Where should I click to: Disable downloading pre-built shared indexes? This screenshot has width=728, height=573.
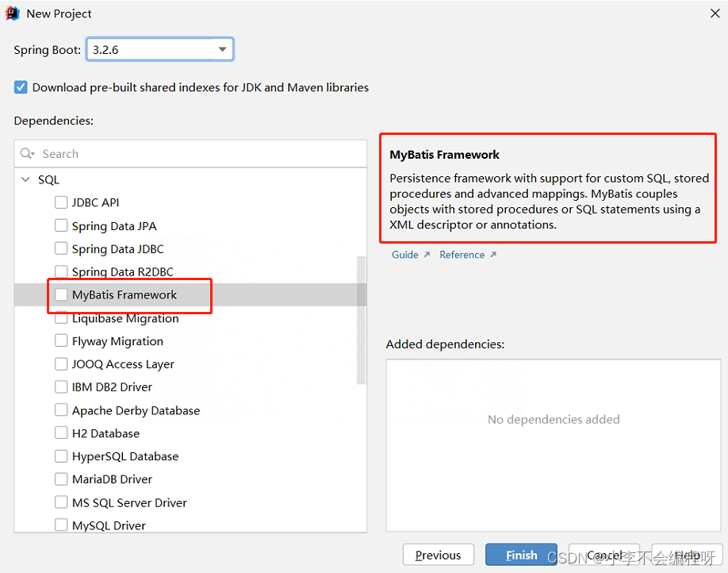pyautogui.click(x=20, y=87)
